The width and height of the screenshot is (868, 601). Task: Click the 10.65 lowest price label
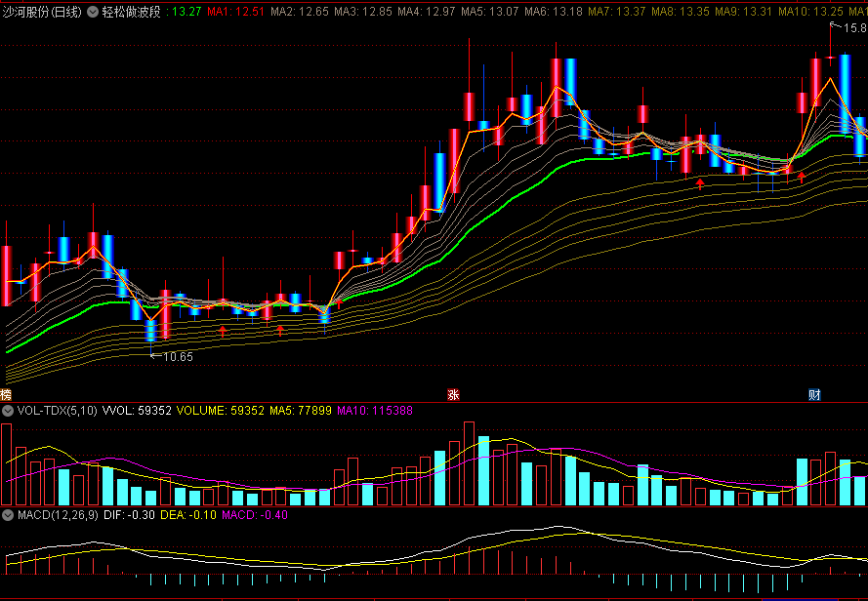pyautogui.click(x=178, y=357)
